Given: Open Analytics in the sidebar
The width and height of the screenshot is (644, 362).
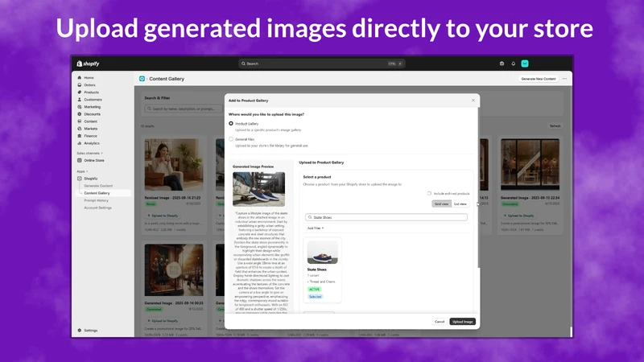Looking at the screenshot, I should coord(92,143).
